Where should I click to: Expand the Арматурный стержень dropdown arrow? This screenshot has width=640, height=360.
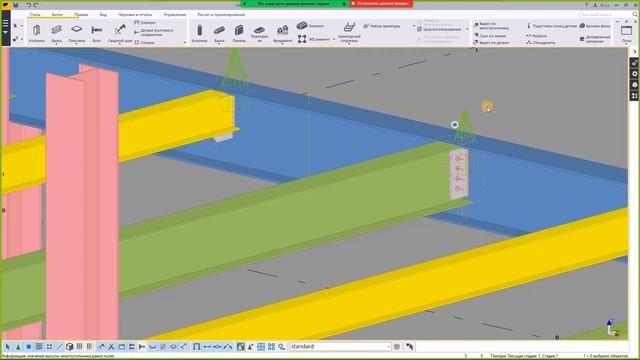pos(349,43)
